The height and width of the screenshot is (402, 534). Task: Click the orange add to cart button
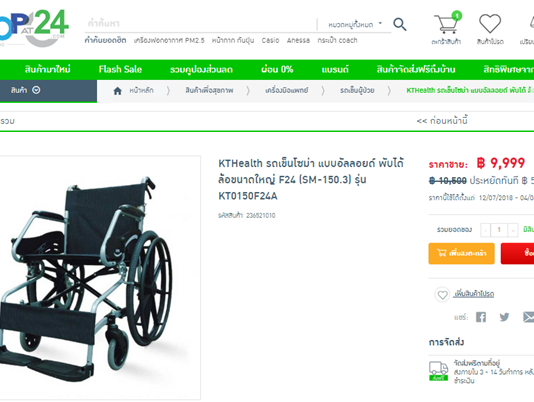[461, 253]
